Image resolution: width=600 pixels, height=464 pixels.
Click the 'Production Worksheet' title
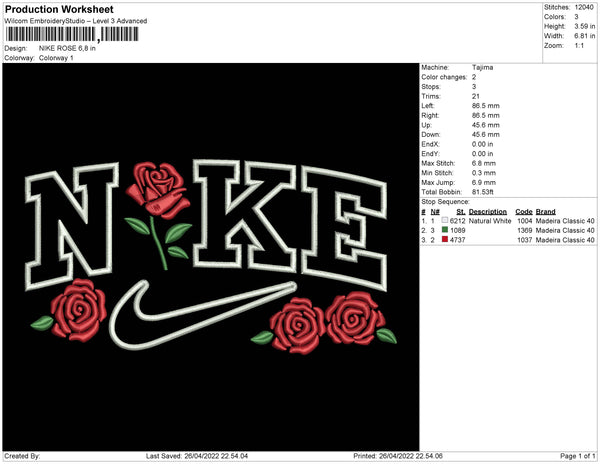point(59,9)
